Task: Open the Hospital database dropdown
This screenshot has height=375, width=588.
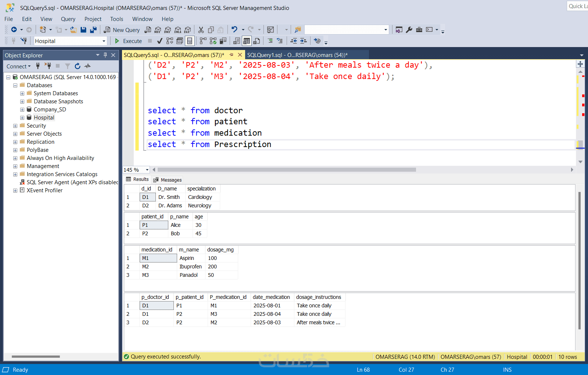Action: 104,41
